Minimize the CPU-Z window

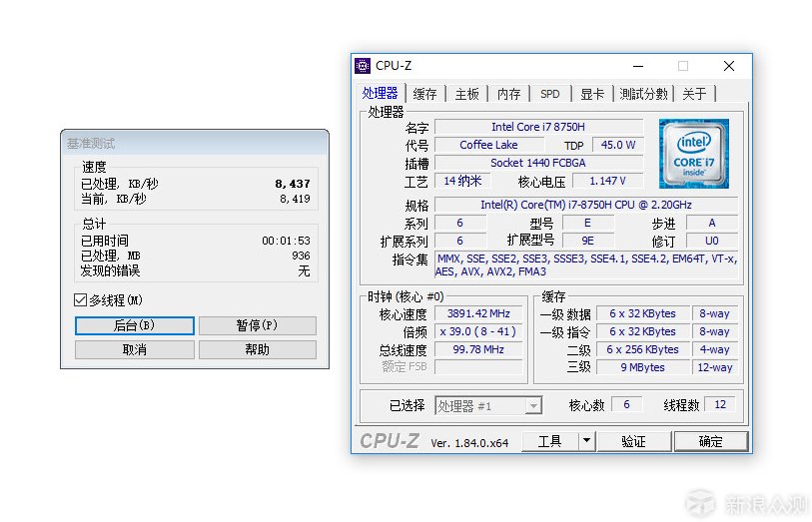(x=638, y=66)
